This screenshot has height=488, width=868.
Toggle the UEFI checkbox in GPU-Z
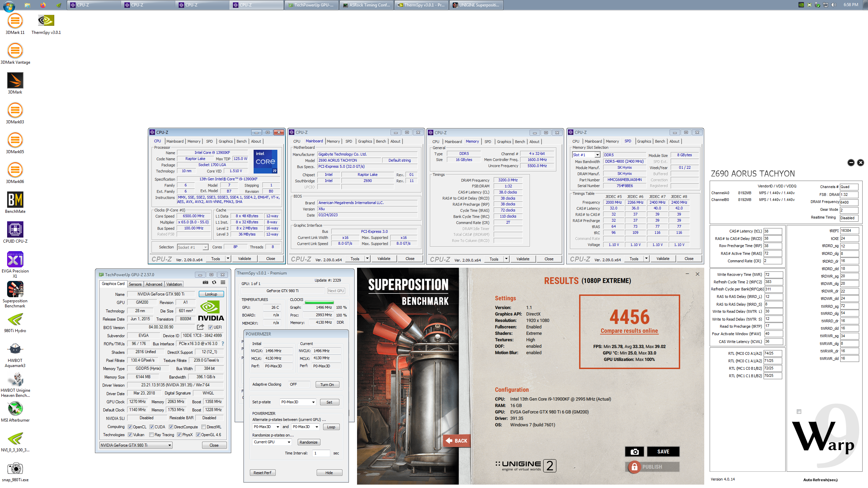click(210, 327)
